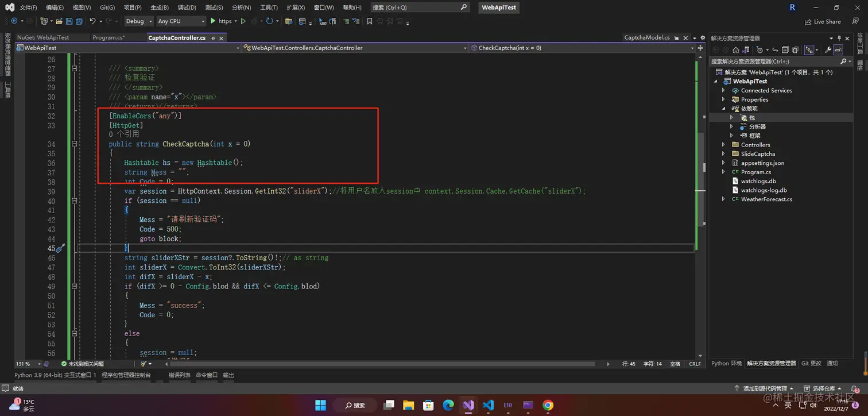Open the Git 更改 bottom tab
Screen dimensions: 868x416
[811, 363]
